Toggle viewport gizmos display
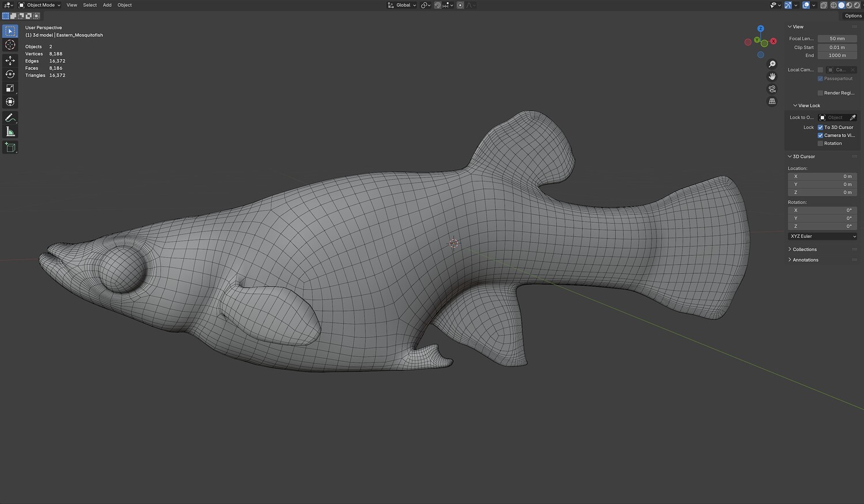 point(788,5)
